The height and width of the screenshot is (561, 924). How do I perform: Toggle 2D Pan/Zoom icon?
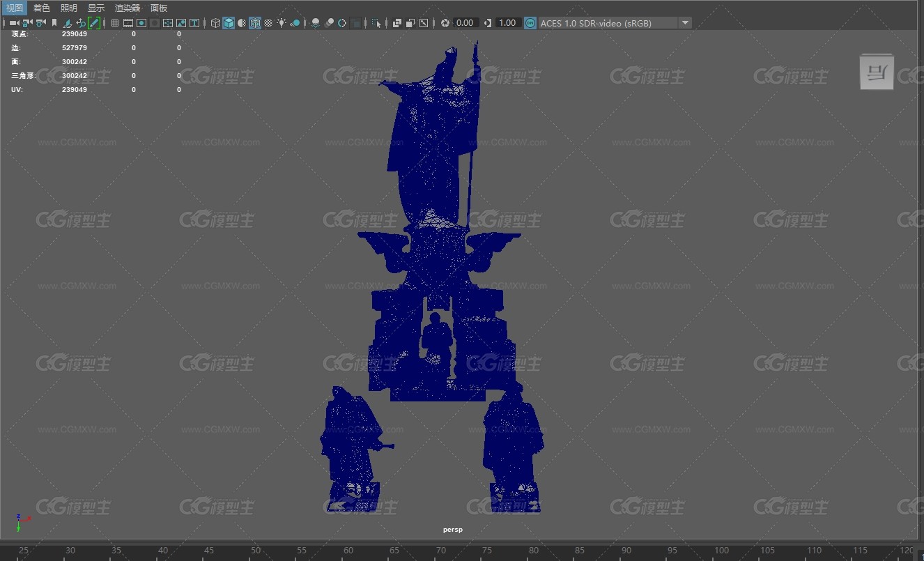coord(81,23)
